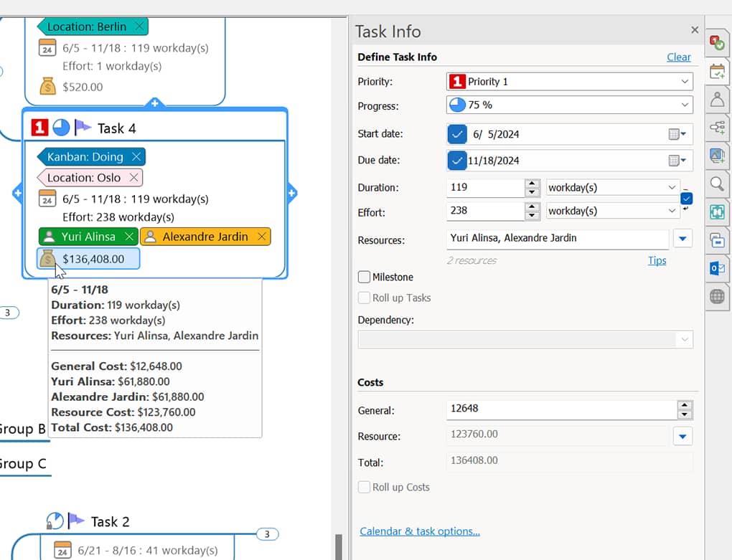Increase the Duration value with up arrow
Screen dimensions: 732x560
(532, 184)
